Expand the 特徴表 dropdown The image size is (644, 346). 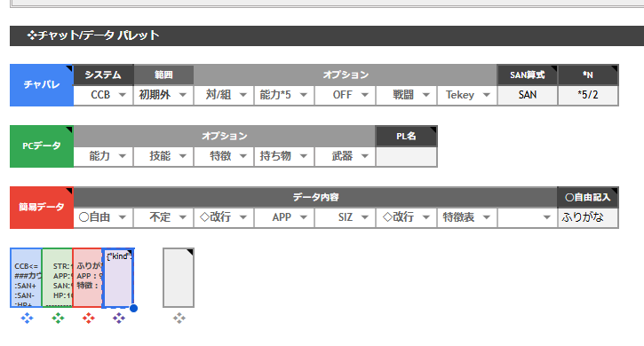point(487,217)
